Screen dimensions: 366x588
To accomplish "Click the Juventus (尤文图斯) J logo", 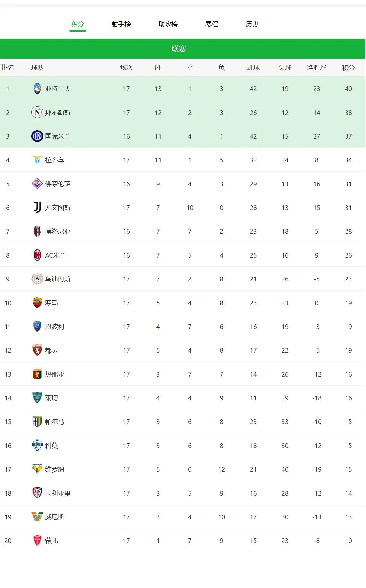I will click(x=37, y=208).
